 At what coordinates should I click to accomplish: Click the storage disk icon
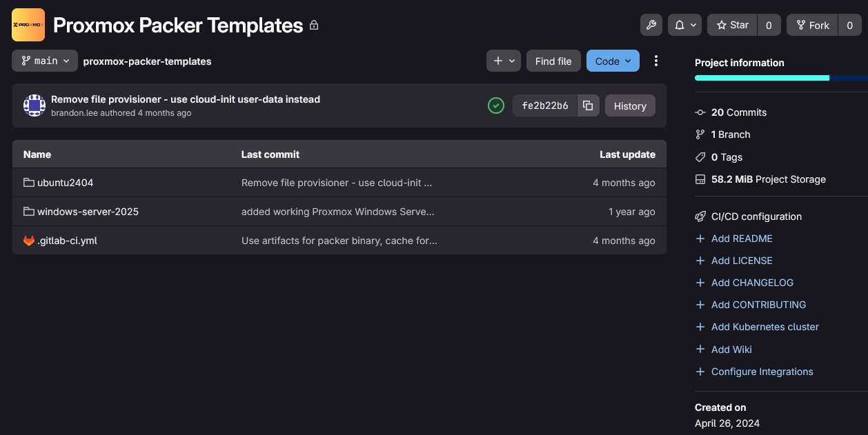click(700, 179)
